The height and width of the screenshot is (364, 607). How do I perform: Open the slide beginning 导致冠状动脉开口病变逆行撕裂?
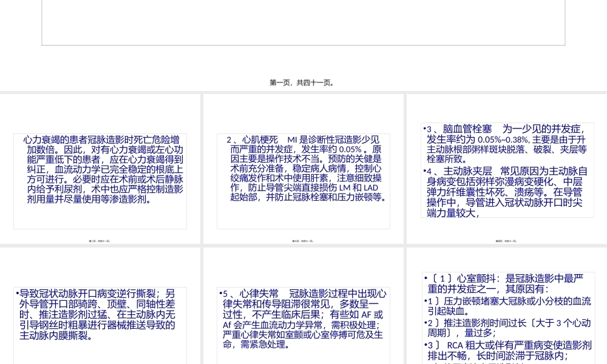(100, 306)
